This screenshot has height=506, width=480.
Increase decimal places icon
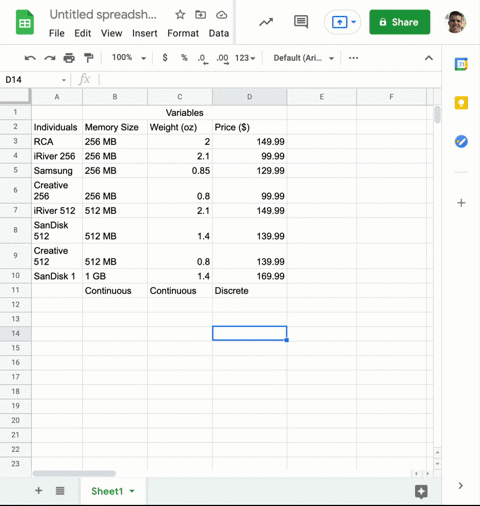[223, 58]
